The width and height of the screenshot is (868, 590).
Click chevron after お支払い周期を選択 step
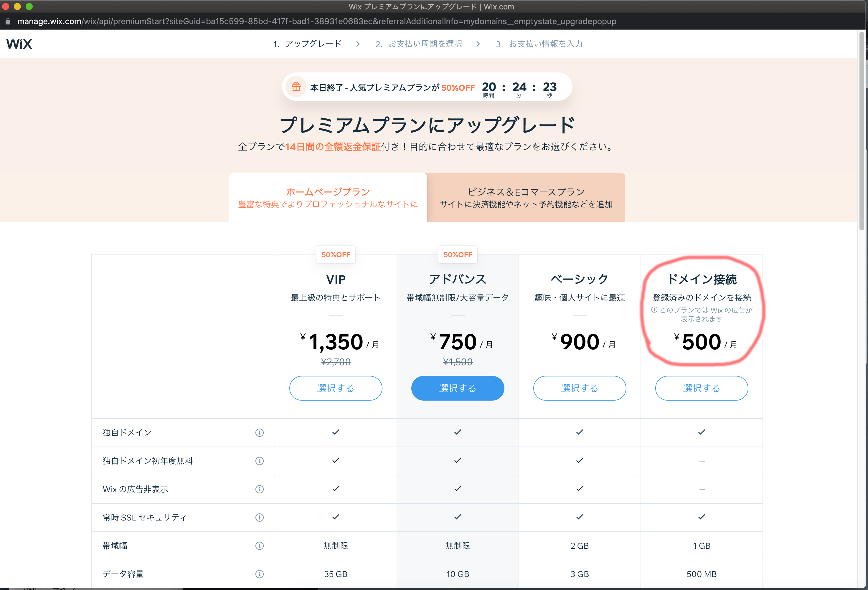[478, 44]
